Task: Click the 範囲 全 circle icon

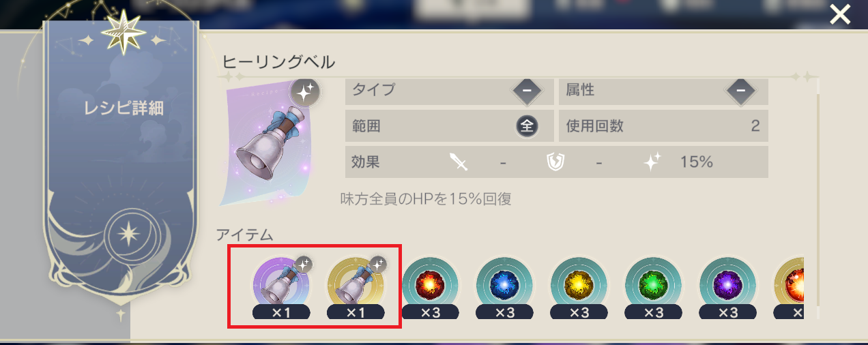Action: pos(527,126)
